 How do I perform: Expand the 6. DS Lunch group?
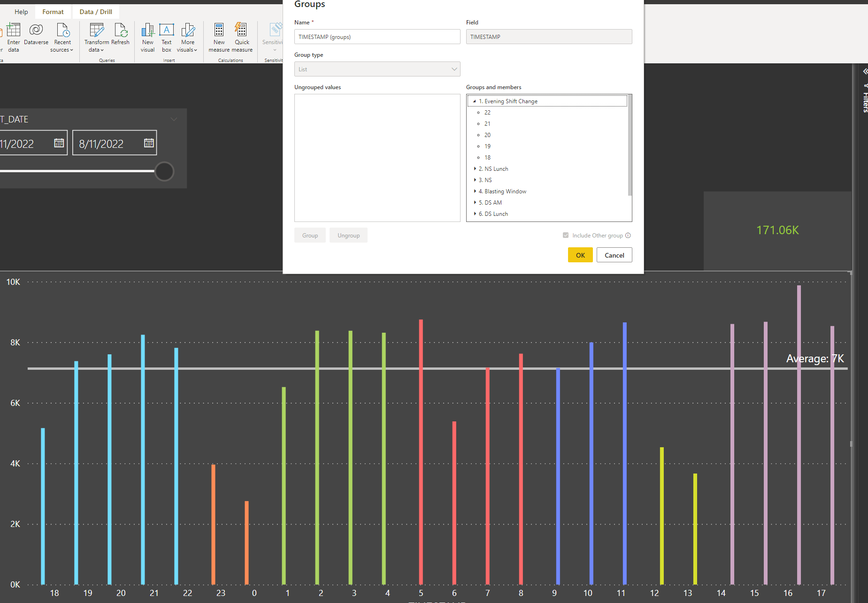[475, 214]
